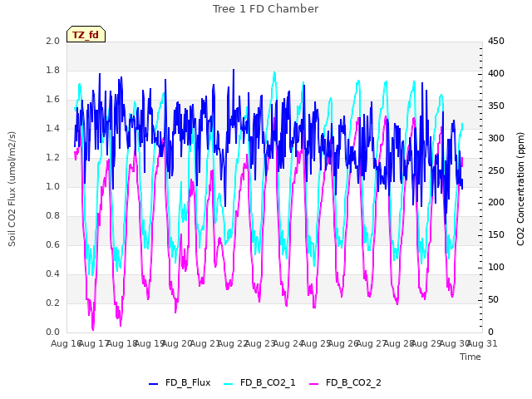Click the 350 right axis tick label
This screenshot has width=532, height=399.
tap(496, 106)
